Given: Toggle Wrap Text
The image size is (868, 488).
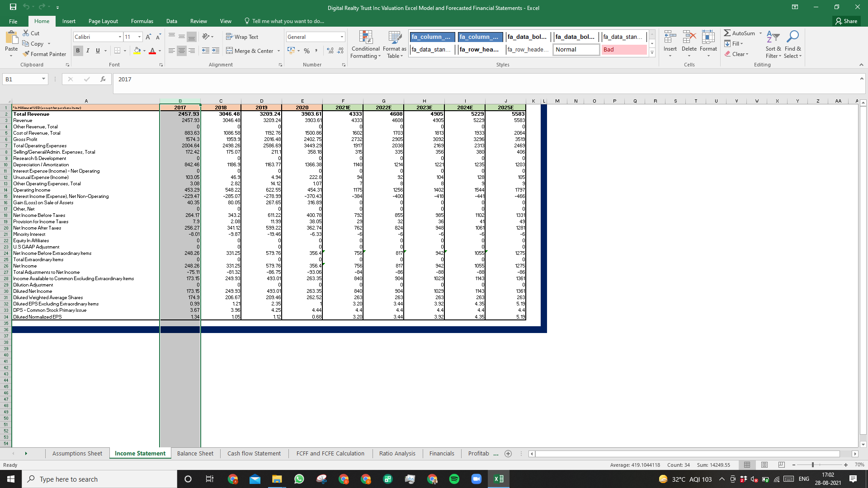Looking at the screenshot, I should point(242,37).
